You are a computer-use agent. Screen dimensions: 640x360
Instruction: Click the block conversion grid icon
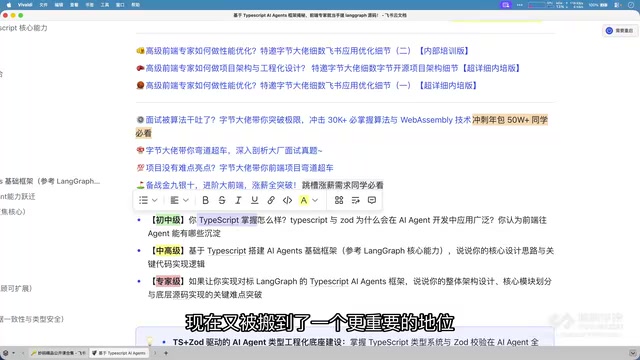click(x=339, y=200)
